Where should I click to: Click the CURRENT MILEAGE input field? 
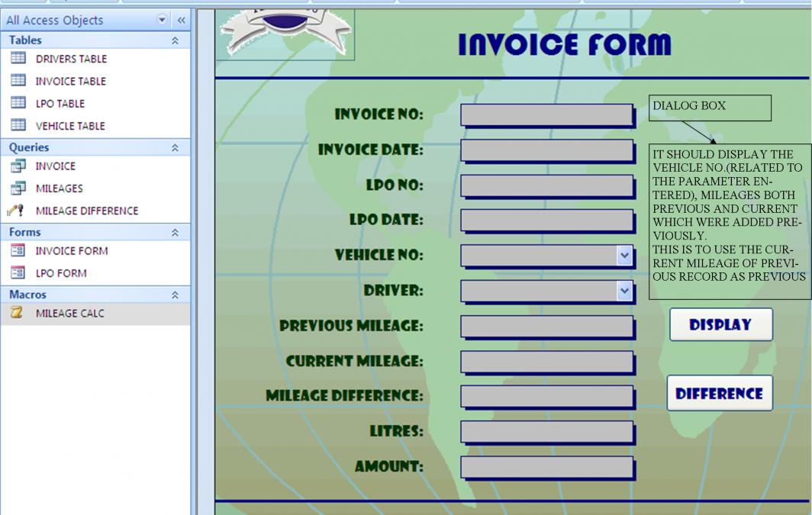pyautogui.click(x=547, y=362)
